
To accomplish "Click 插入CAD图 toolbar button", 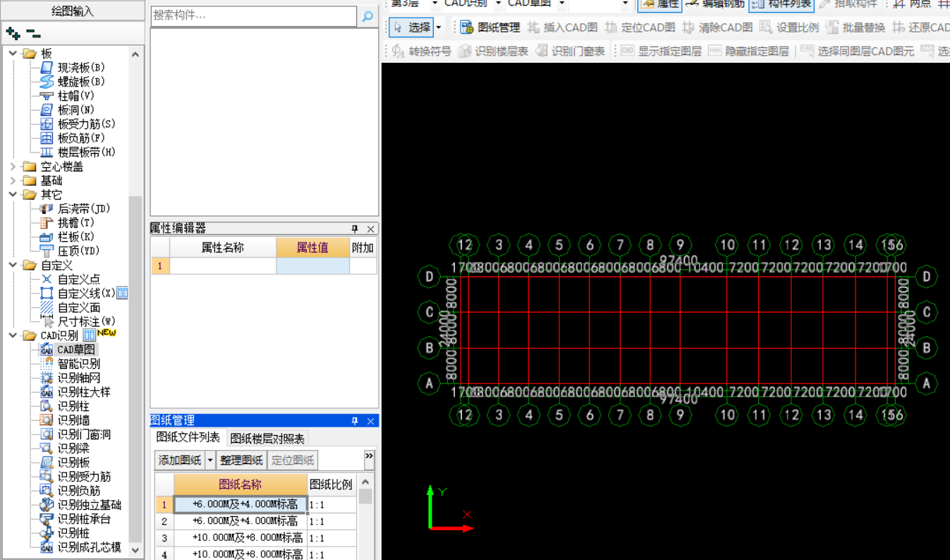I will click(x=563, y=28).
